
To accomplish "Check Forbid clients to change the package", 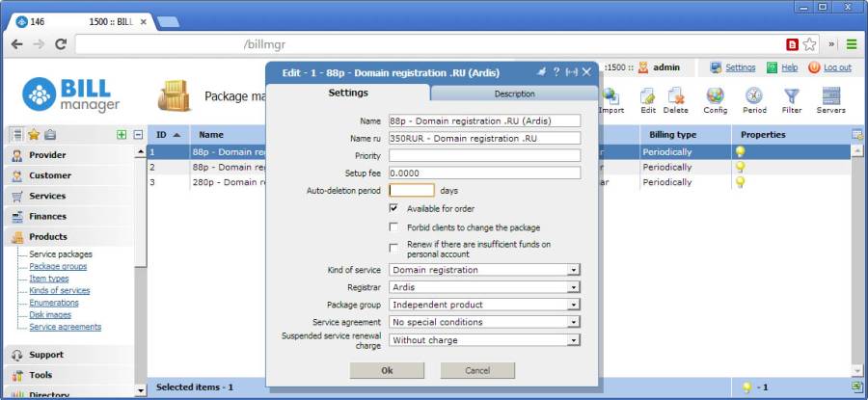I will [393, 227].
